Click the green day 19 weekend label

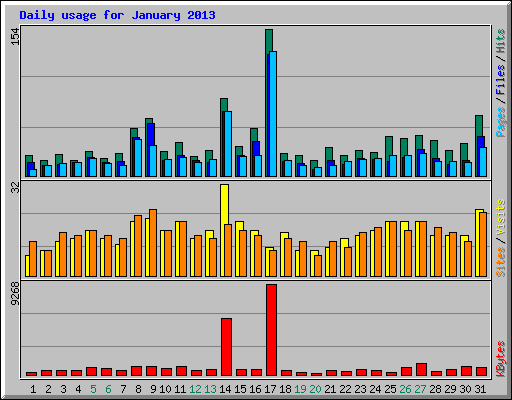tap(300, 389)
